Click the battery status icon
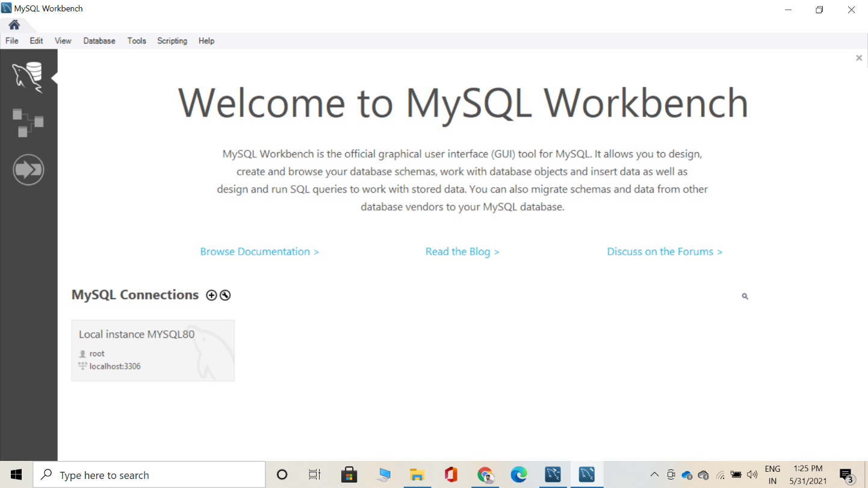Image resolution: width=868 pixels, height=488 pixels. 736,475
